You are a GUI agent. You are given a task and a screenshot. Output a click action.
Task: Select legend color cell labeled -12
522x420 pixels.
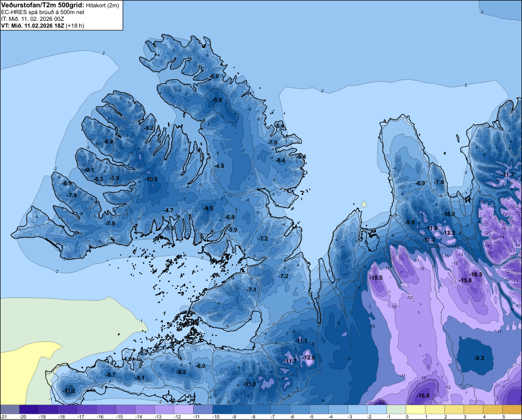point(183,409)
